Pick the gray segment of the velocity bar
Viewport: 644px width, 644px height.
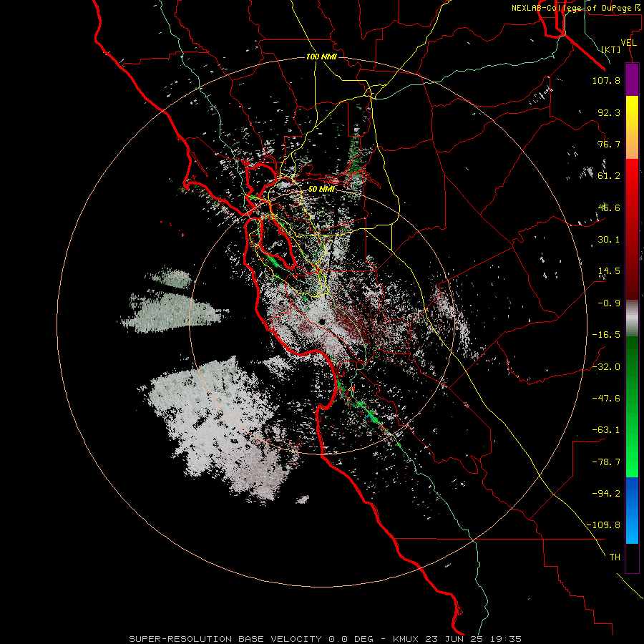[x=632, y=318]
